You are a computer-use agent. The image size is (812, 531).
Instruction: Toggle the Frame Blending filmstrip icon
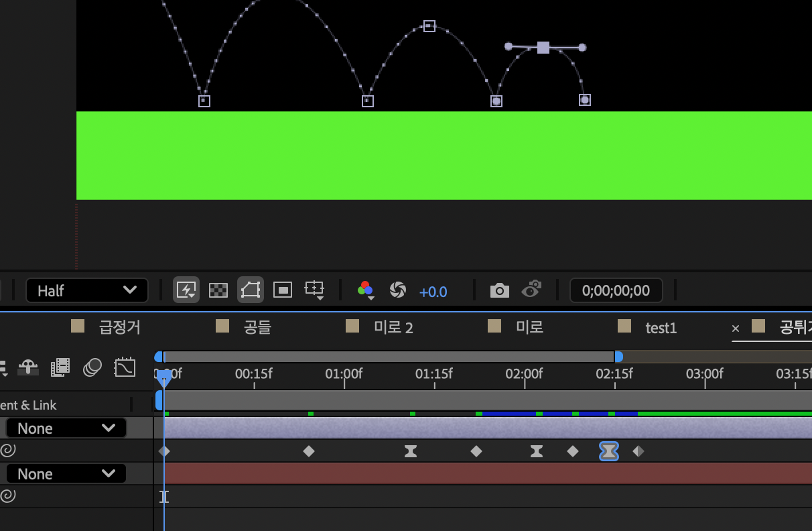click(x=60, y=367)
